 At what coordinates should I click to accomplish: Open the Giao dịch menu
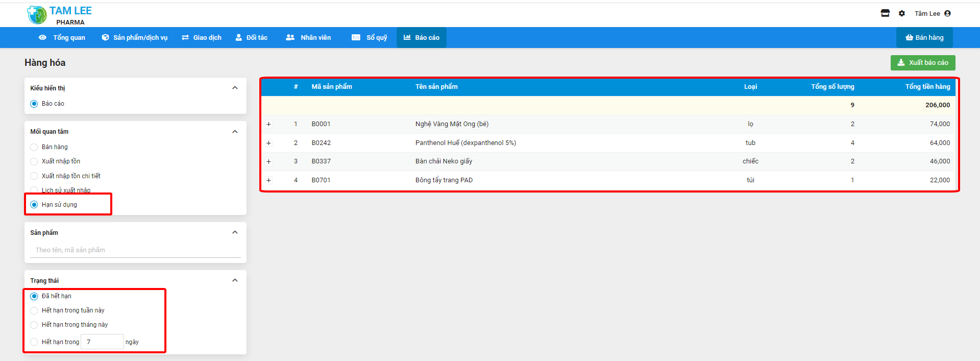point(202,37)
